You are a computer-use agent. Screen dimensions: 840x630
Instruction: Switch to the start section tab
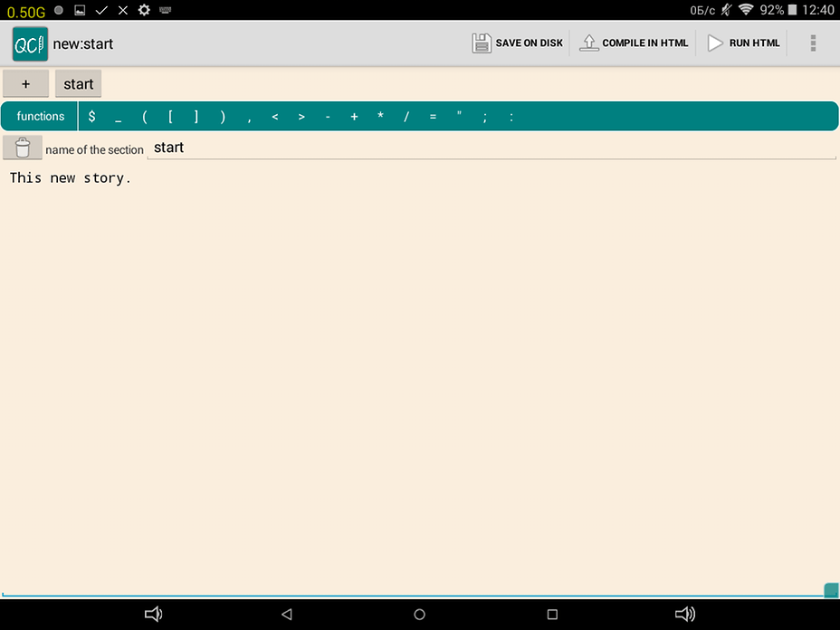pos(78,83)
